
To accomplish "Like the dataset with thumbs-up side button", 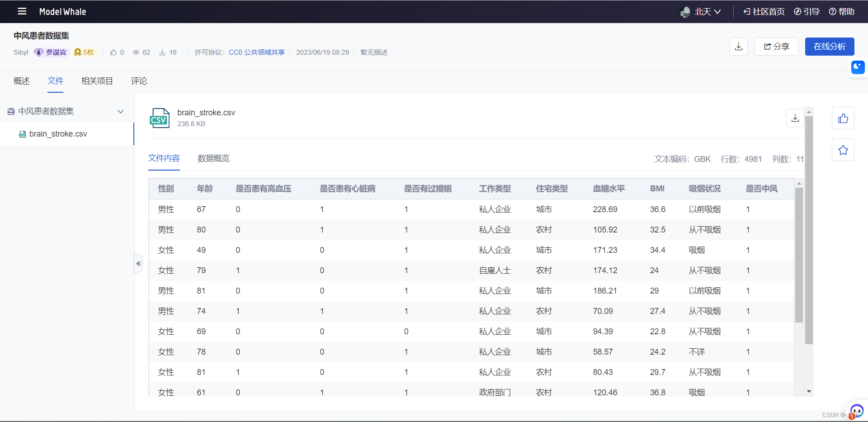I will (x=843, y=119).
